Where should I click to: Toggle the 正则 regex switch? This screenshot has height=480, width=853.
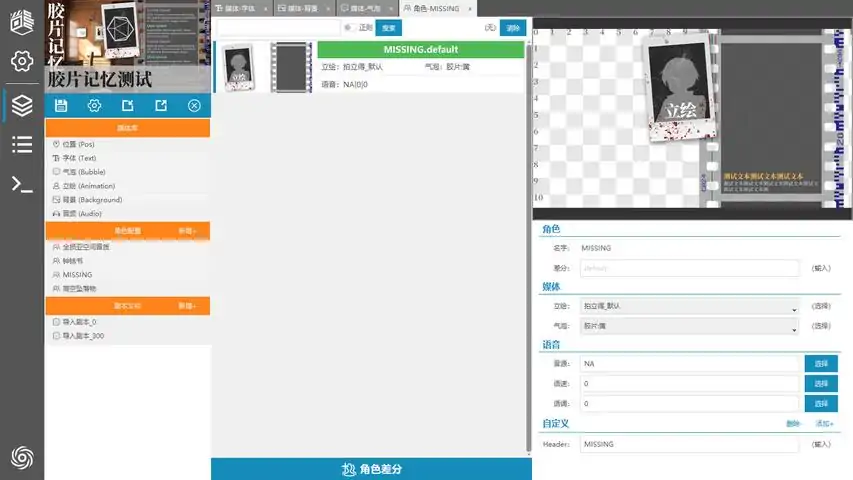[x=348, y=28]
